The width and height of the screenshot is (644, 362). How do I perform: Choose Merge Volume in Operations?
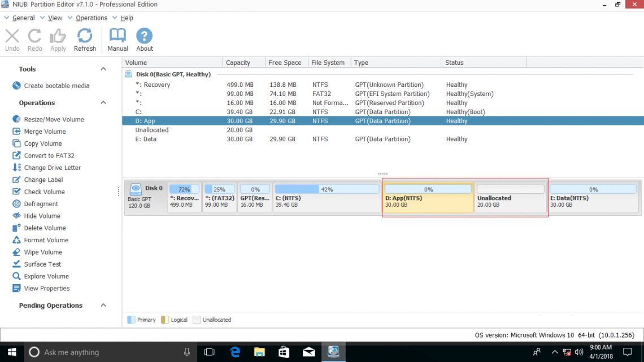coord(45,132)
